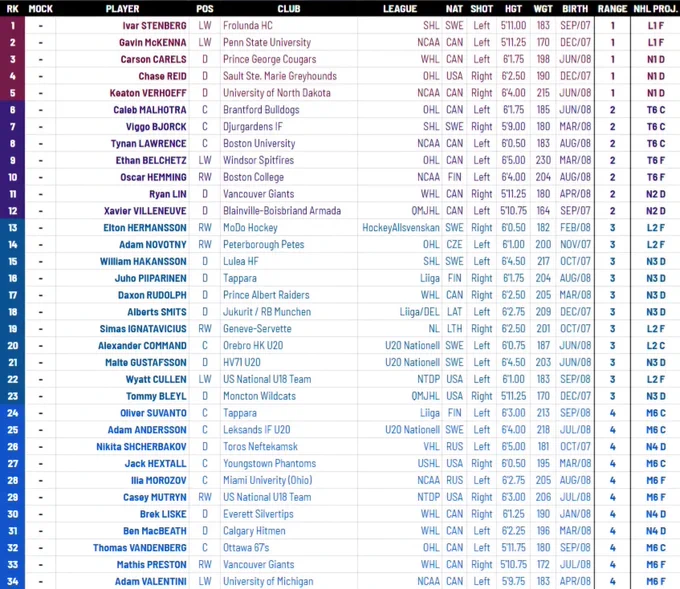The width and height of the screenshot is (680, 589).
Task: Select player name Adam NOVOTNY
Action: pos(153,245)
